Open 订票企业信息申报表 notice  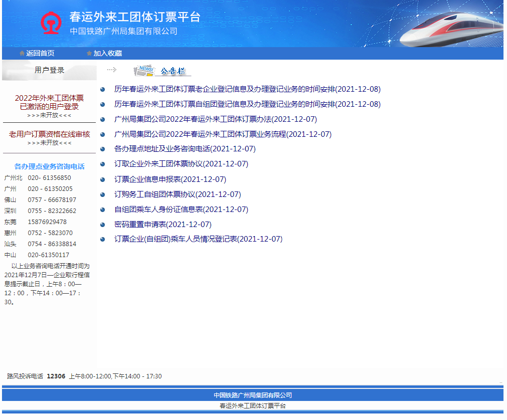(x=170, y=179)
